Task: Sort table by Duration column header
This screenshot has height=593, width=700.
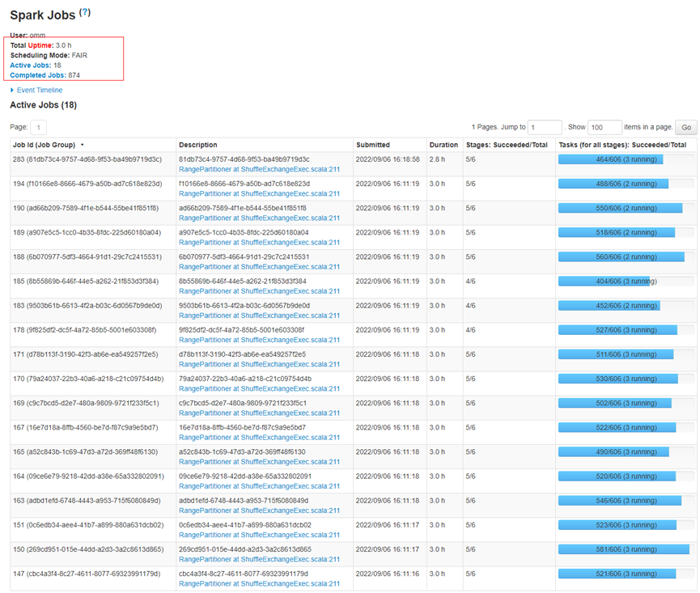Action: 443,145
